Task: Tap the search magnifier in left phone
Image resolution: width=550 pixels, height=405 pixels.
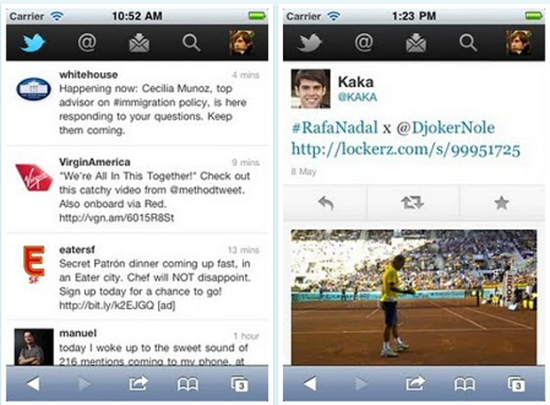Action: (x=191, y=43)
